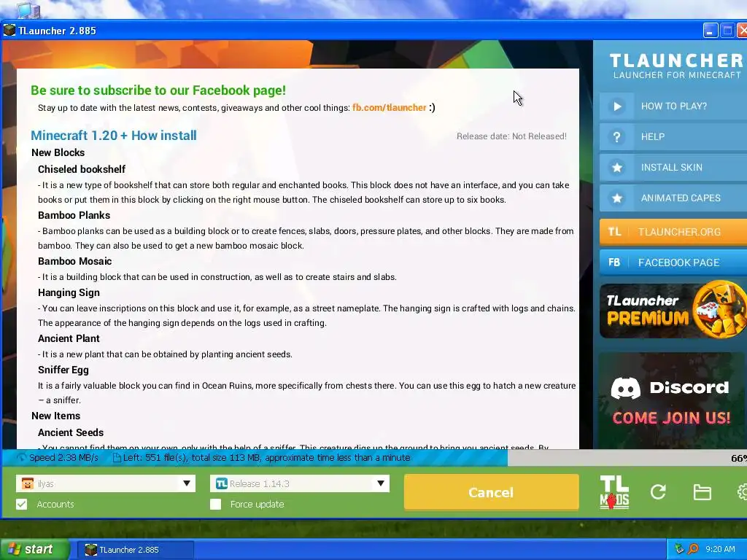Click 'Release date: Not Released!' text

point(511,136)
